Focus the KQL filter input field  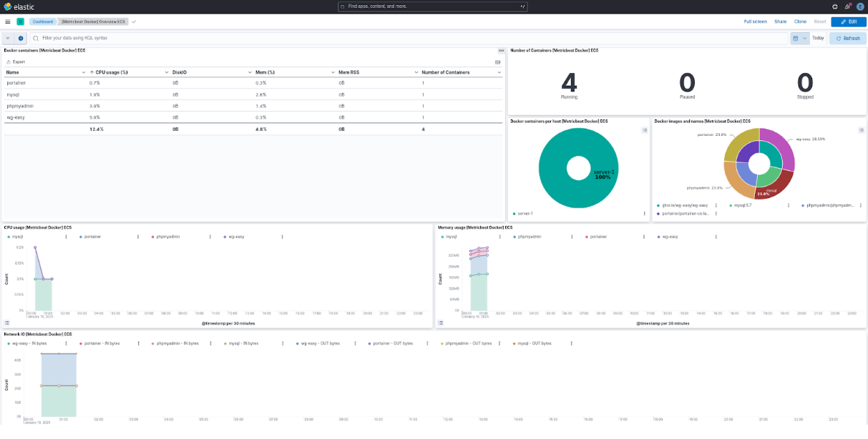click(x=408, y=38)
